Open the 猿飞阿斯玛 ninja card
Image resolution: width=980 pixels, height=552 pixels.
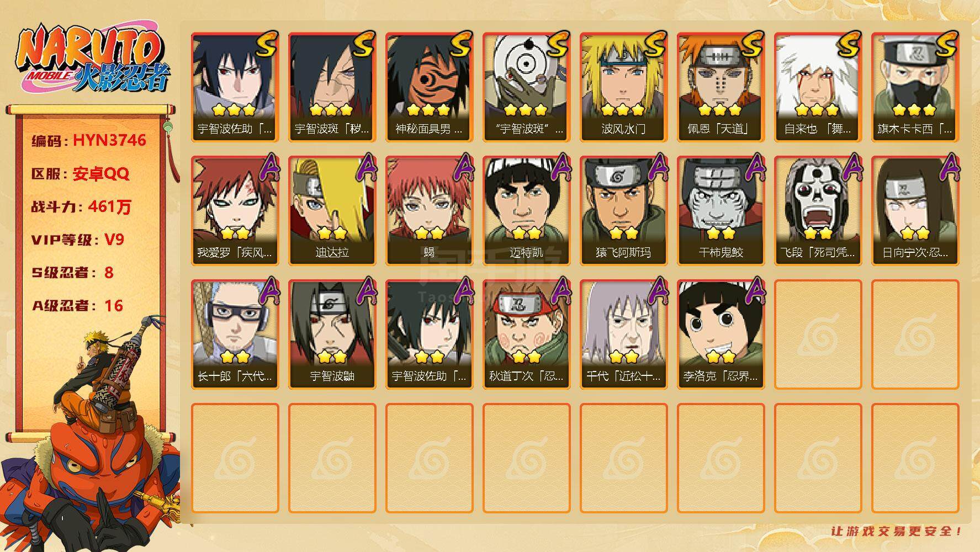click(x=623, y=211)
